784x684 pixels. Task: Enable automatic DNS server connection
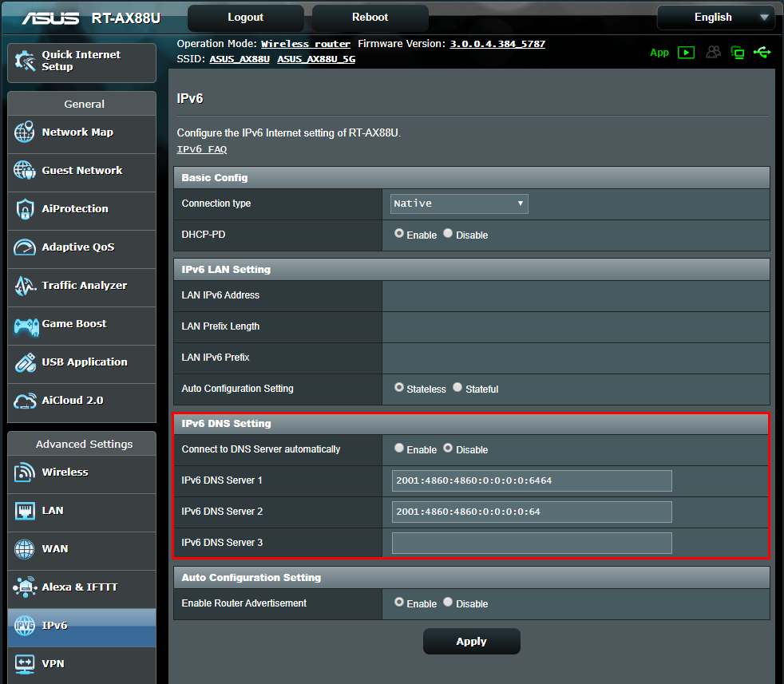pos(399,448)
